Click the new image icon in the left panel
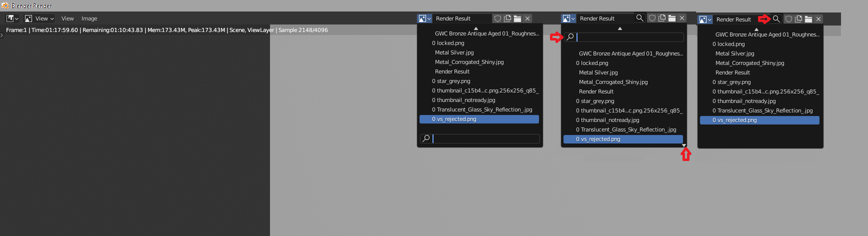Image resolution: width=868 pixels, height=236 pixels. [507, 18]
